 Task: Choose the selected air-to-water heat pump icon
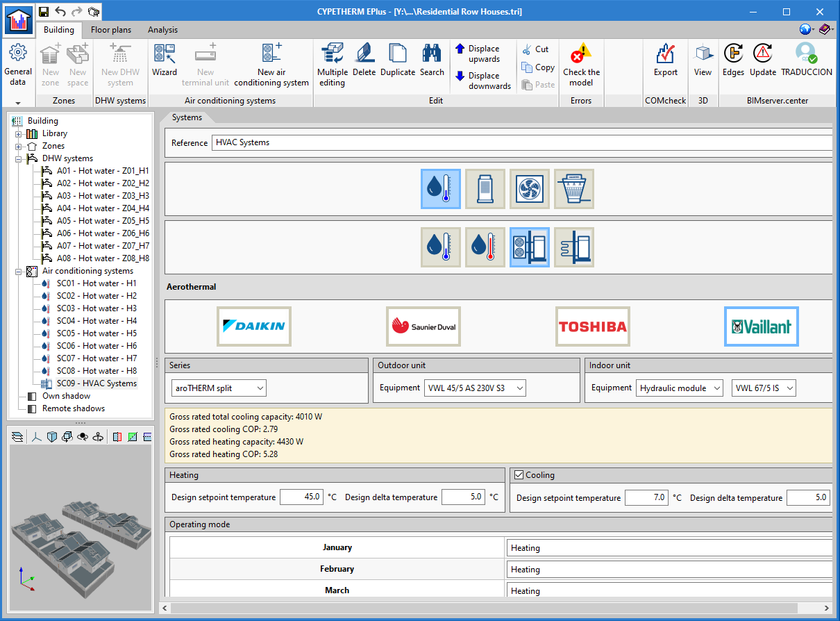[530, 247]
